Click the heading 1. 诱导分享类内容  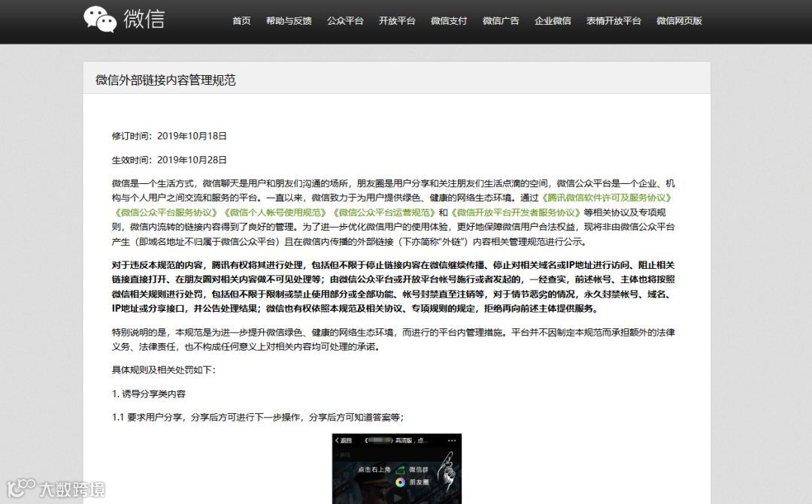149,394
